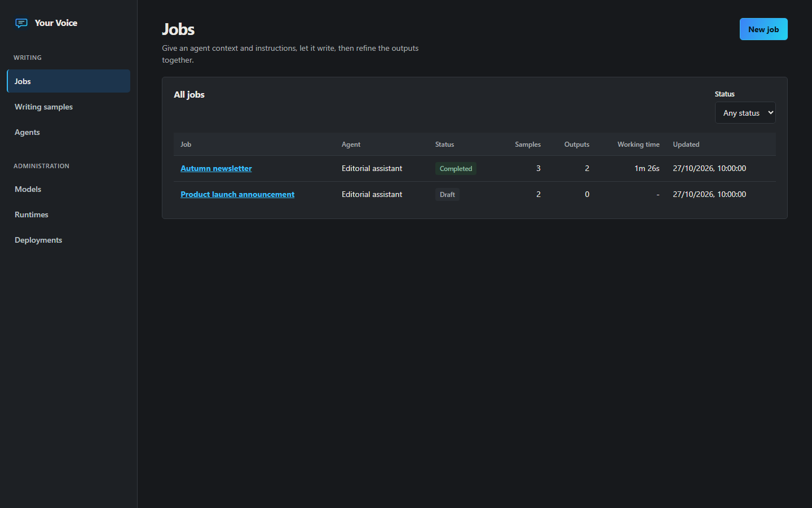Click the Your Voice chat logo icon
The height and width of the screenshot is (508, 812).
[21, 23]
